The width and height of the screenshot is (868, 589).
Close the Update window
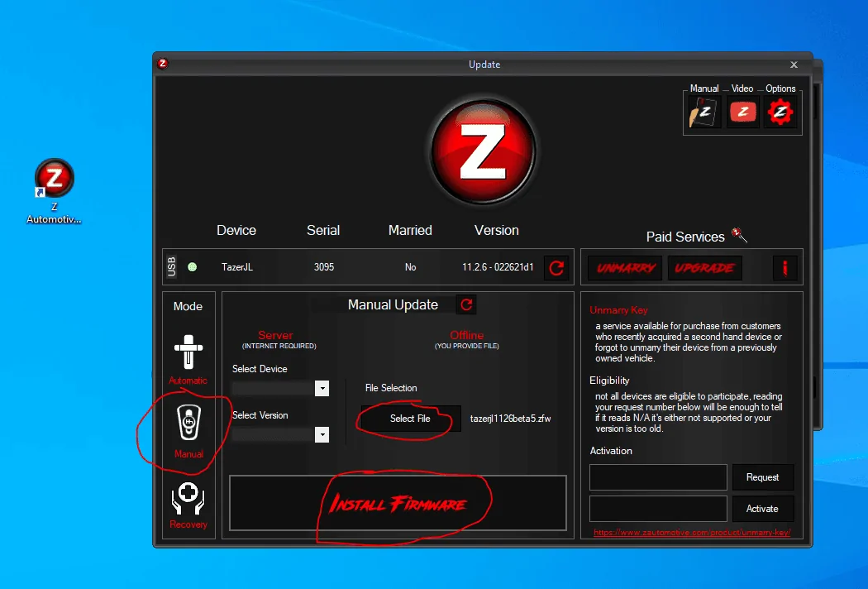point(794,65)
